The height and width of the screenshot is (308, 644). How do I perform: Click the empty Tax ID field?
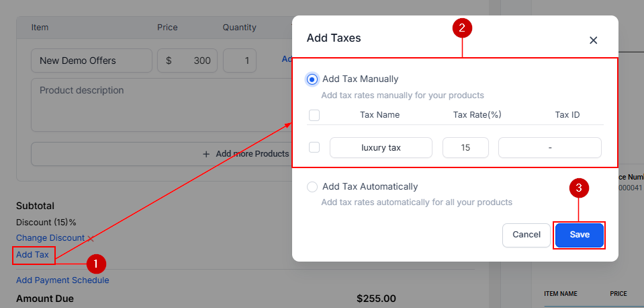pyautogui.click(x=549, y=147)
